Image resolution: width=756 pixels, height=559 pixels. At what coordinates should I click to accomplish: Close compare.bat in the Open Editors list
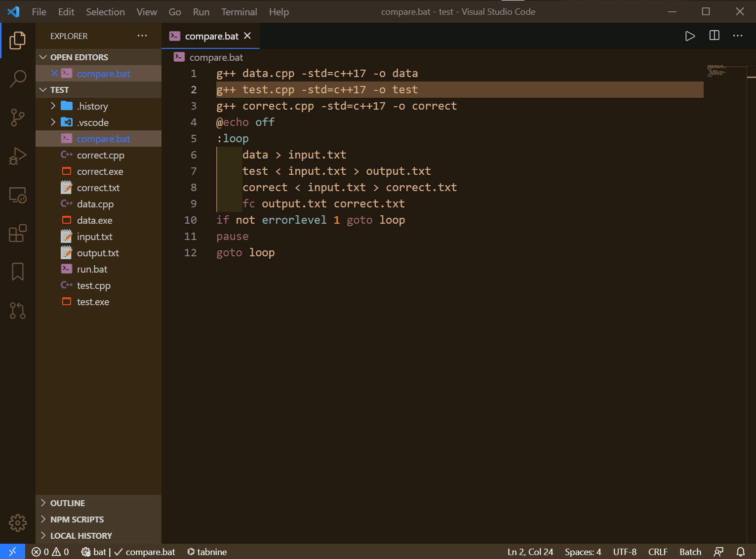coord(55,73)
